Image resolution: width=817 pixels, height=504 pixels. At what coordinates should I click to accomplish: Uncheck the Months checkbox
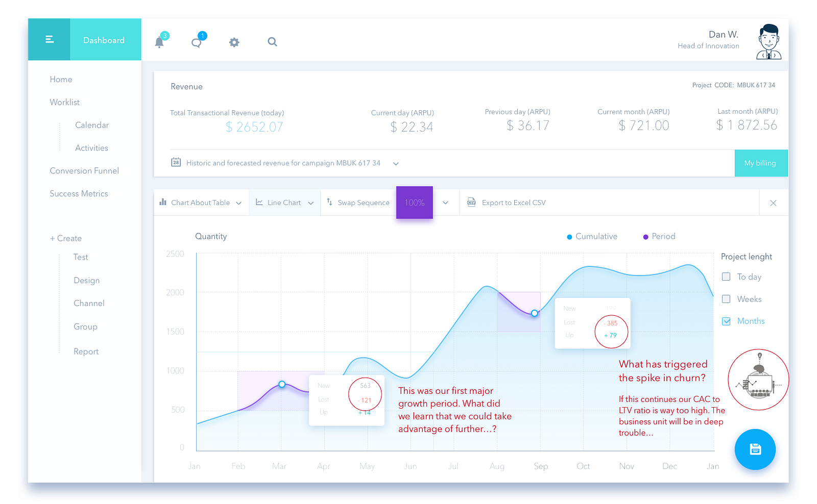pyautogui.click(x=726, y=321)
